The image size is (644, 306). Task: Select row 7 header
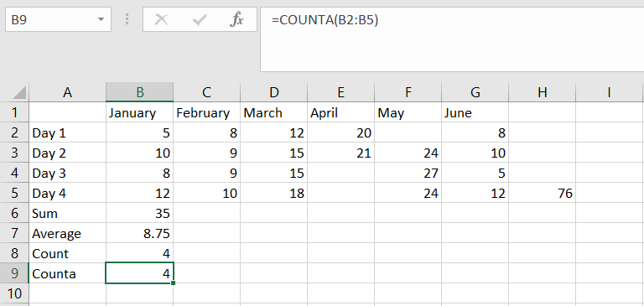pos(14,233)
